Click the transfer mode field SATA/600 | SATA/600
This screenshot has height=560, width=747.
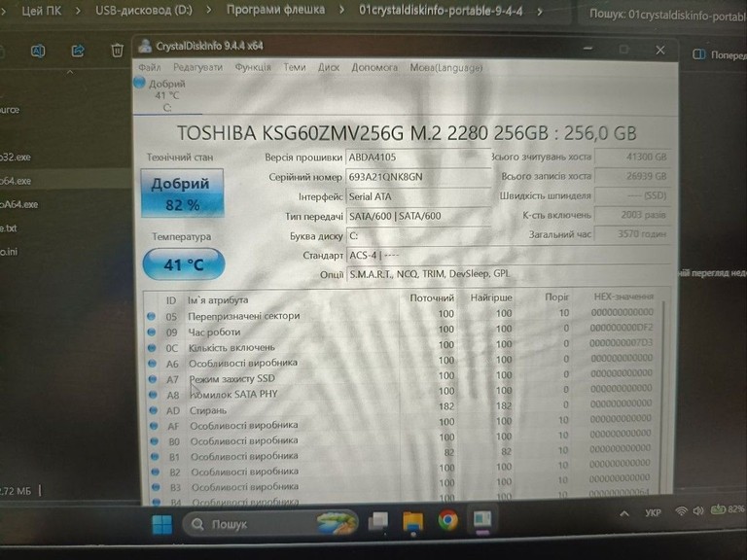click(418, 216)
